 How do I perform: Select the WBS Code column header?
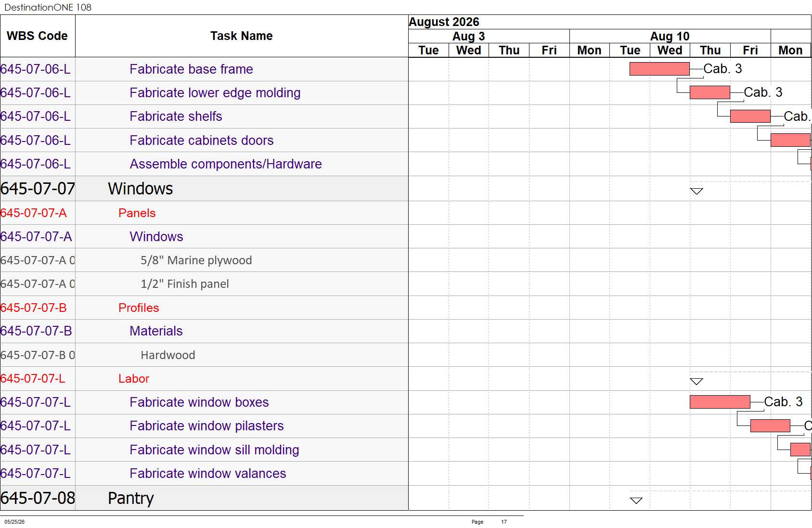(x=37, y=36)
